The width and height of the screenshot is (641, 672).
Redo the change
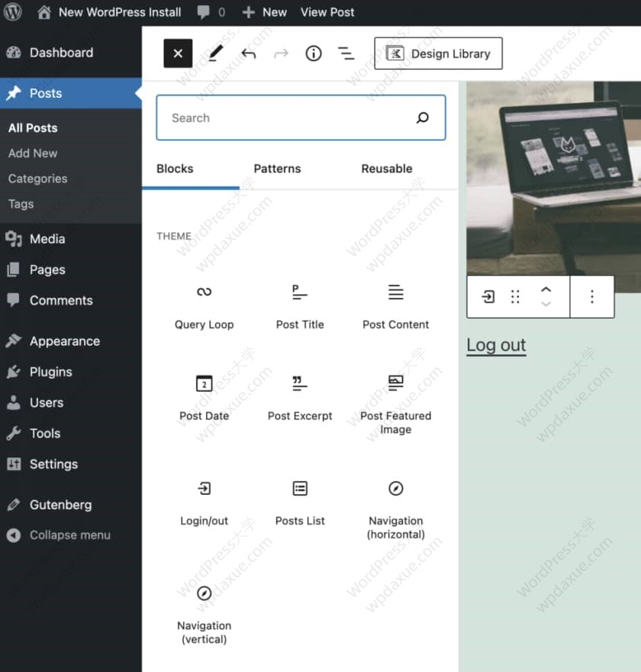coord(281,53)
